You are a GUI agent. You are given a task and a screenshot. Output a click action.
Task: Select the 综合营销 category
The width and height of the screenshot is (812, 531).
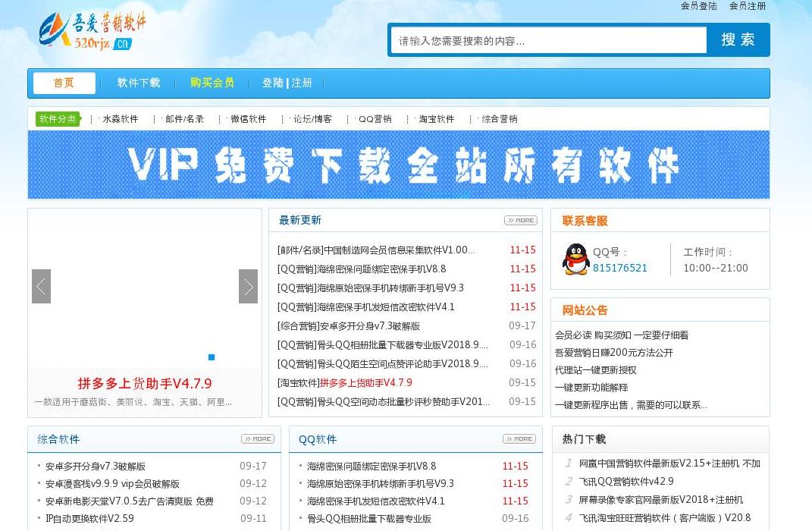500,119
